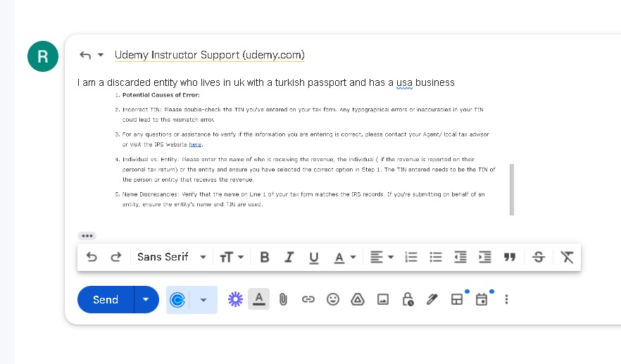The image size is (621, 364).
Task: Insert link using chain icon
Action: 308,299
